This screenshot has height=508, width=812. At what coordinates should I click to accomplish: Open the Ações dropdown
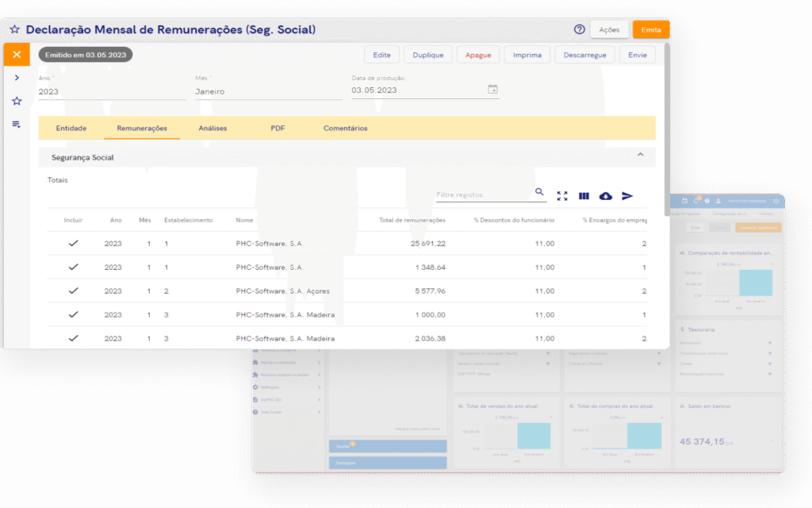[x=609, y=29]
